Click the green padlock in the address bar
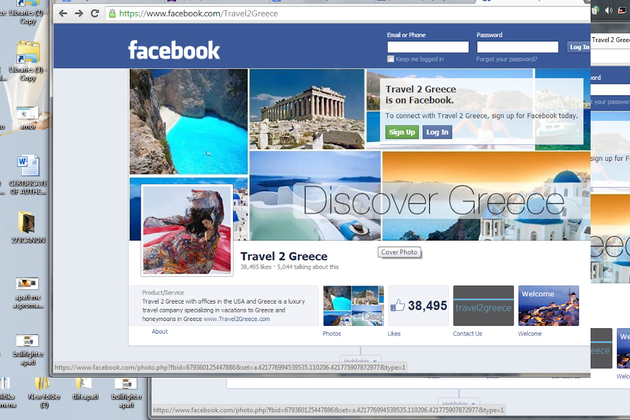 click(112, 14)
